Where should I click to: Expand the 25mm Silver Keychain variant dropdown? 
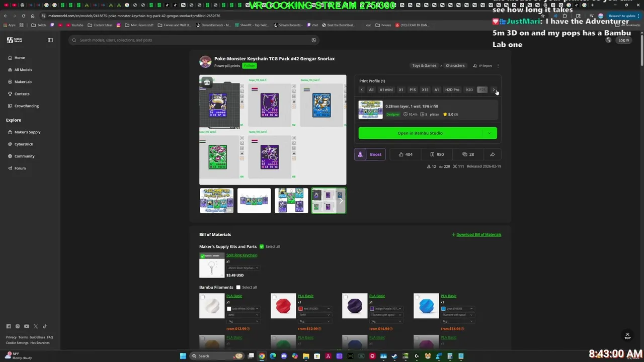click(x=243, y=268)
